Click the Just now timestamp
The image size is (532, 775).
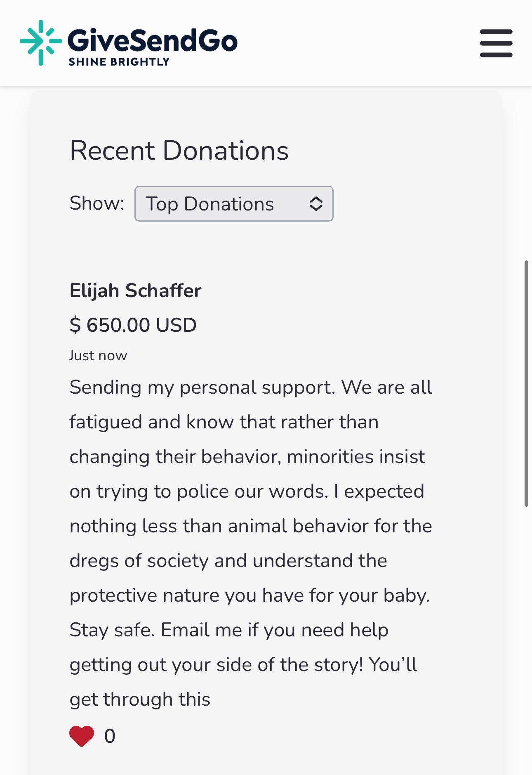coord(98,355)
